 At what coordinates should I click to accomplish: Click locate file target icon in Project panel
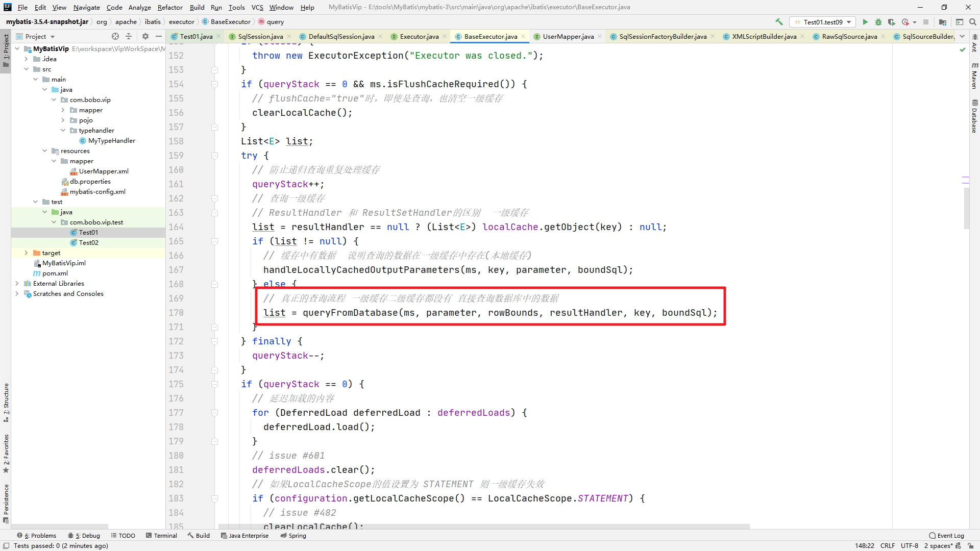[115, 36]
